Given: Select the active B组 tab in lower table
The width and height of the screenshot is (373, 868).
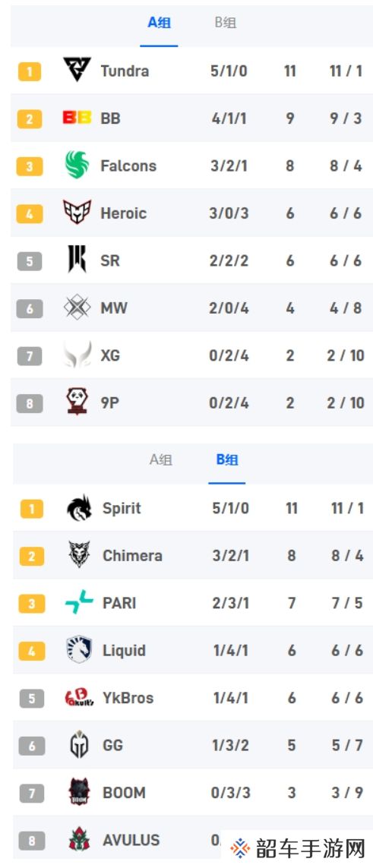Looking at the screenshot, I should 227,460.
